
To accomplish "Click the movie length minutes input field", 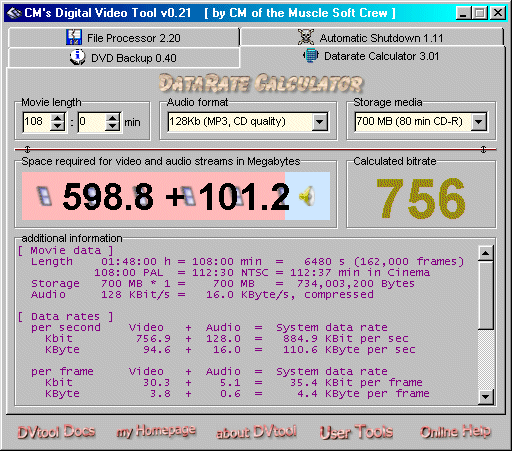I will pos(37,122).
